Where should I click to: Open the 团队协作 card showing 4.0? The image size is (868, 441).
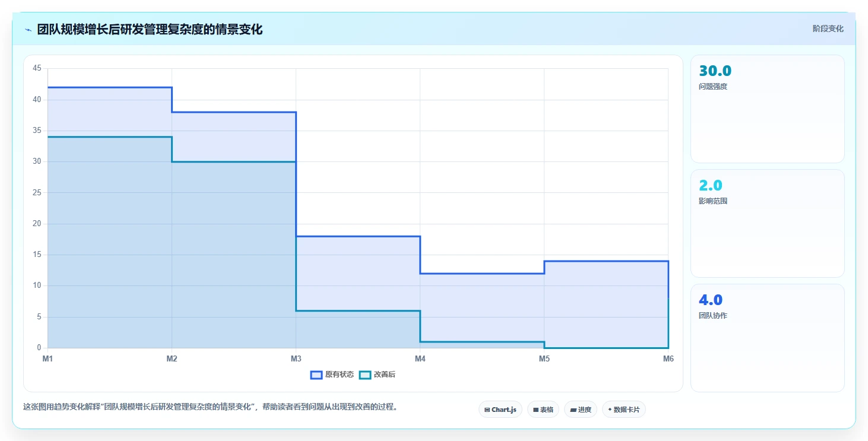(767, 338)
